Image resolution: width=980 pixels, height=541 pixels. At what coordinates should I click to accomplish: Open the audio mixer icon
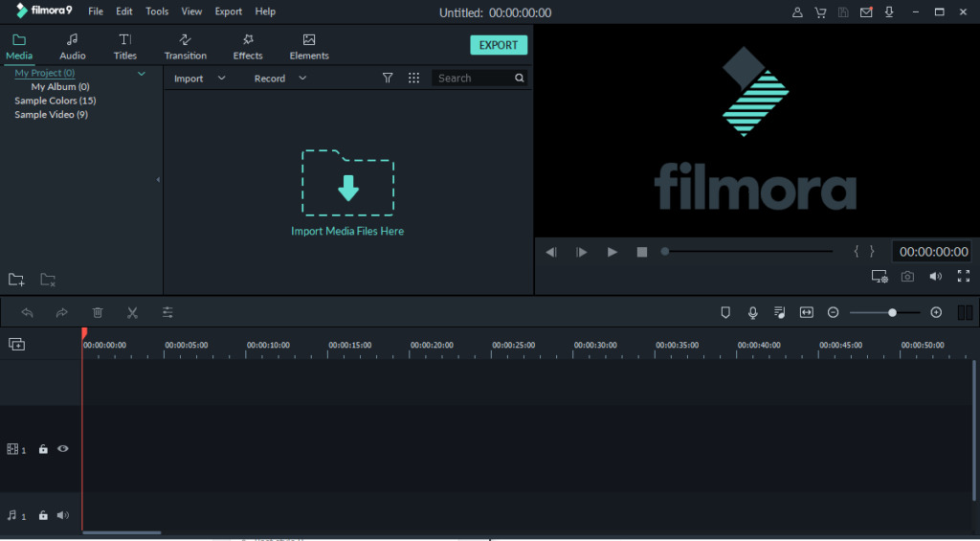[x=779, y=312]
